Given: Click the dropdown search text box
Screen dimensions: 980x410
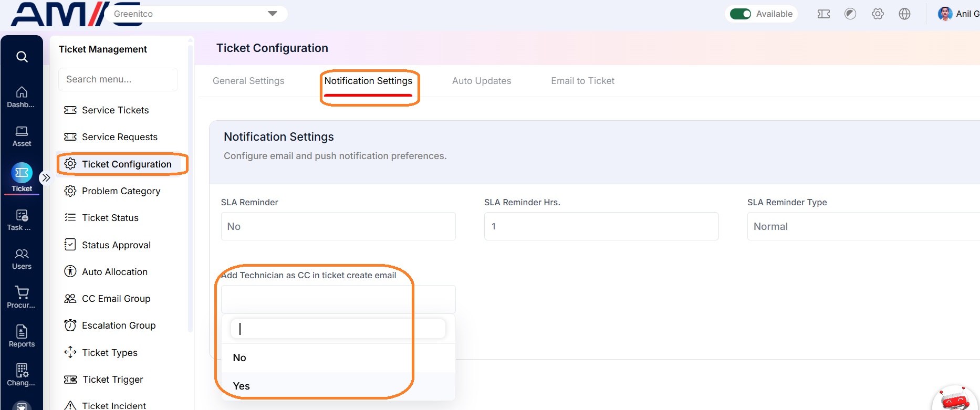Looking at the screenshot, I should click(338, 329).
